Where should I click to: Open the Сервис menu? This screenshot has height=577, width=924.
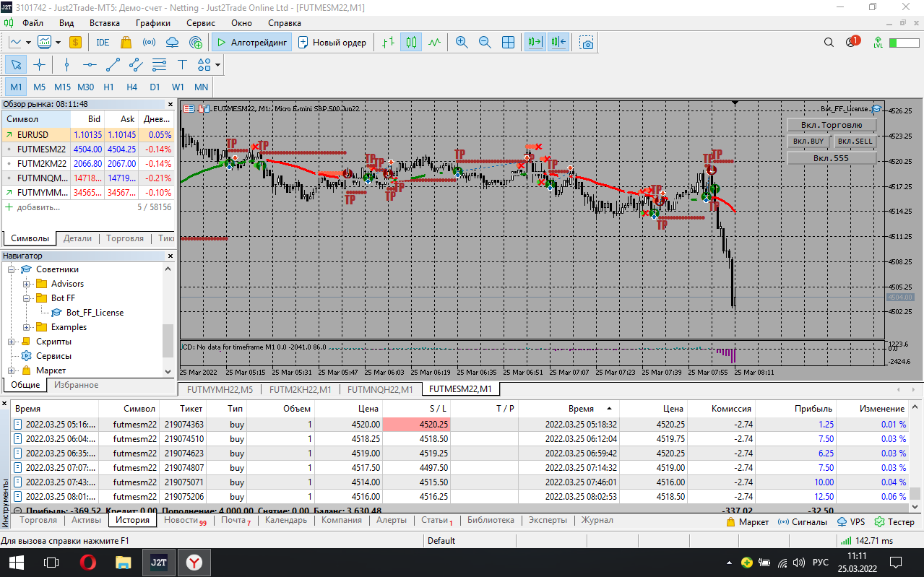pos(201,22)
